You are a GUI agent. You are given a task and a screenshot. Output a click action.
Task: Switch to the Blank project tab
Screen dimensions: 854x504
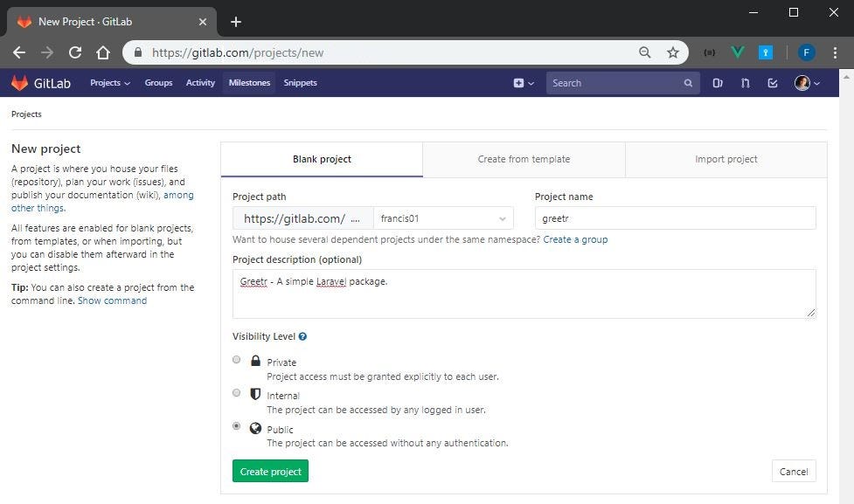[x=322, y=160]
